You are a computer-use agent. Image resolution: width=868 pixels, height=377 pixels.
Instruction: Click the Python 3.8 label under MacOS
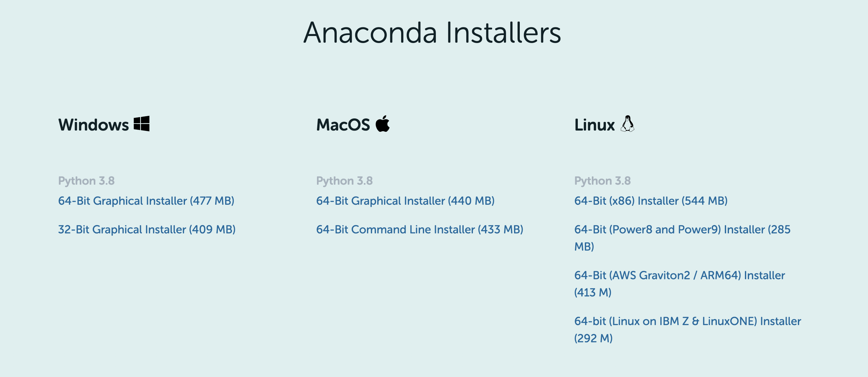coord(345,181)
